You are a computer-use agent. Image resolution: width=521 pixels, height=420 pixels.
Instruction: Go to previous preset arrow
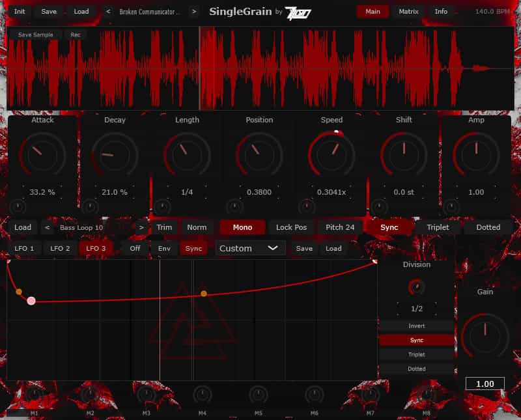[x=108, y=12]
